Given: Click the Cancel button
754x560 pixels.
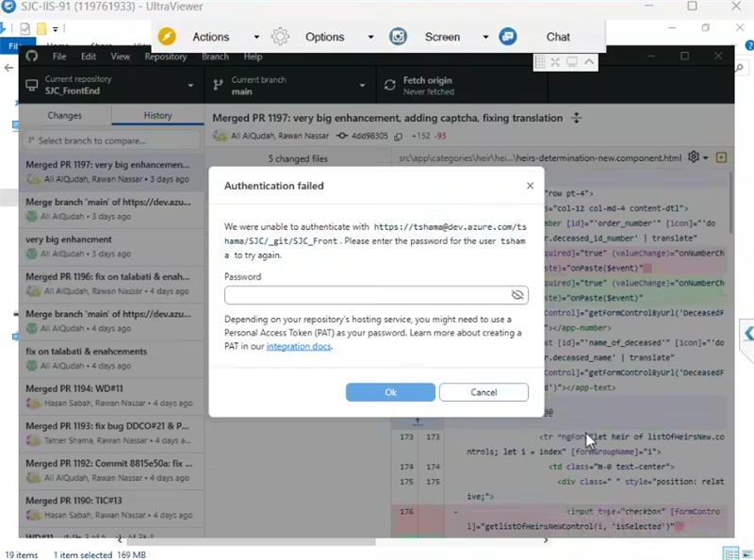Looking at the screenshot, I should click(x=483, y=392).
